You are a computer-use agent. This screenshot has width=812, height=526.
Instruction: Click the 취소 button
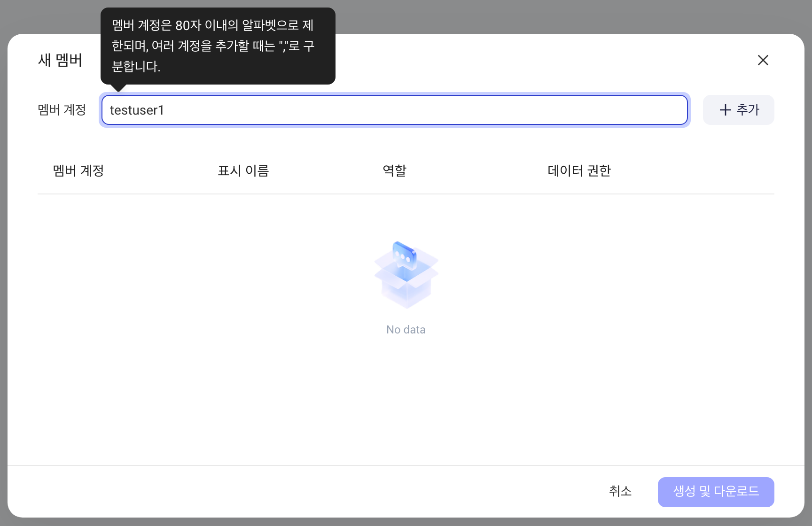(620, 491)
